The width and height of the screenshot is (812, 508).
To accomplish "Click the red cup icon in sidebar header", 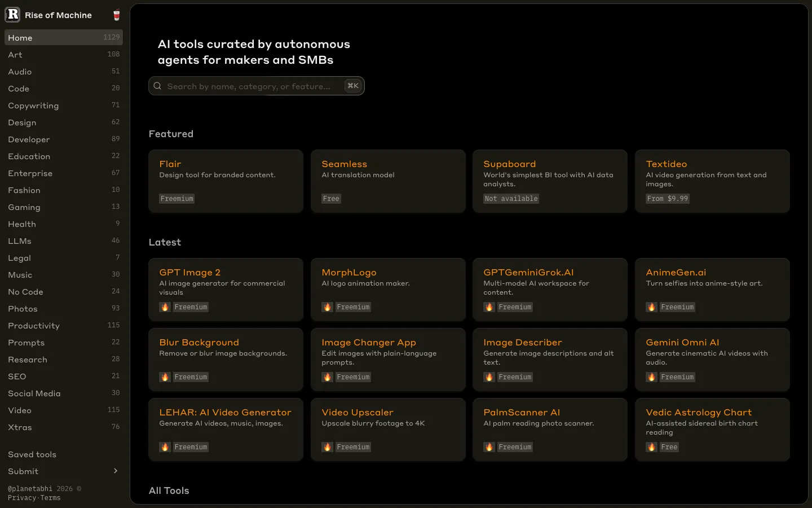I will pos(117,15).
